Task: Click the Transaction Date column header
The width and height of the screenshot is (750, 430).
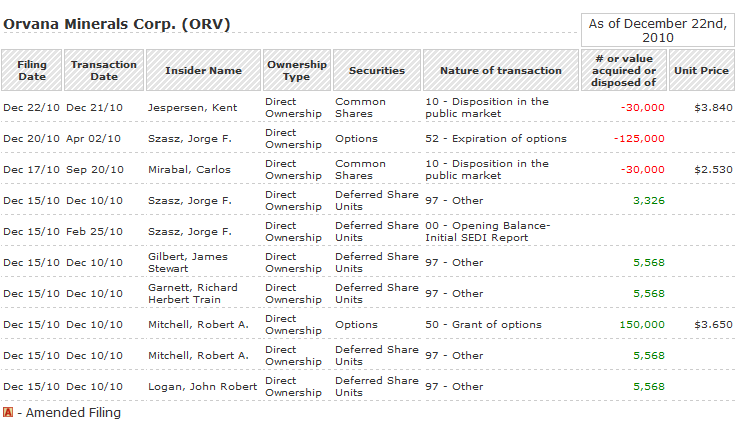Action: [104, 71]
